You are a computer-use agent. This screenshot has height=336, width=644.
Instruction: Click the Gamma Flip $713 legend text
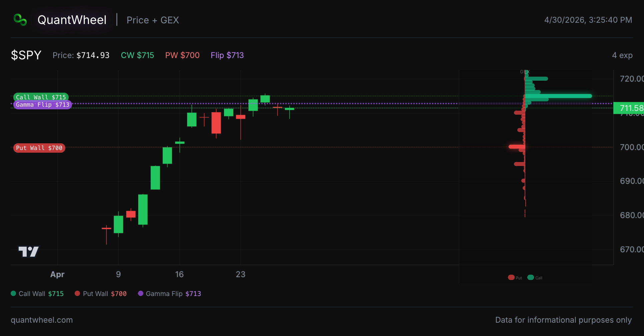point(173,294)
